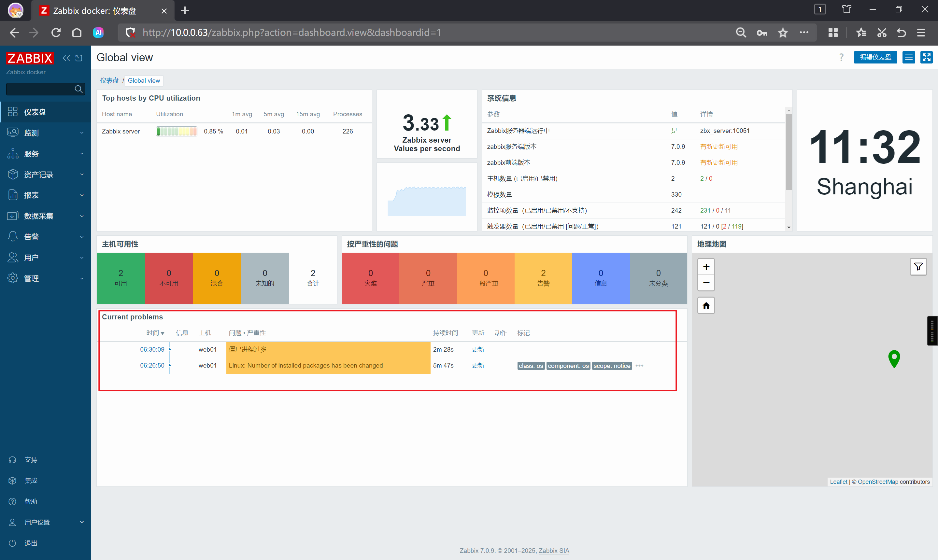This screenshot has height=560, width=938.
Task: Open a new browser tab
Action: pos(185,10)
